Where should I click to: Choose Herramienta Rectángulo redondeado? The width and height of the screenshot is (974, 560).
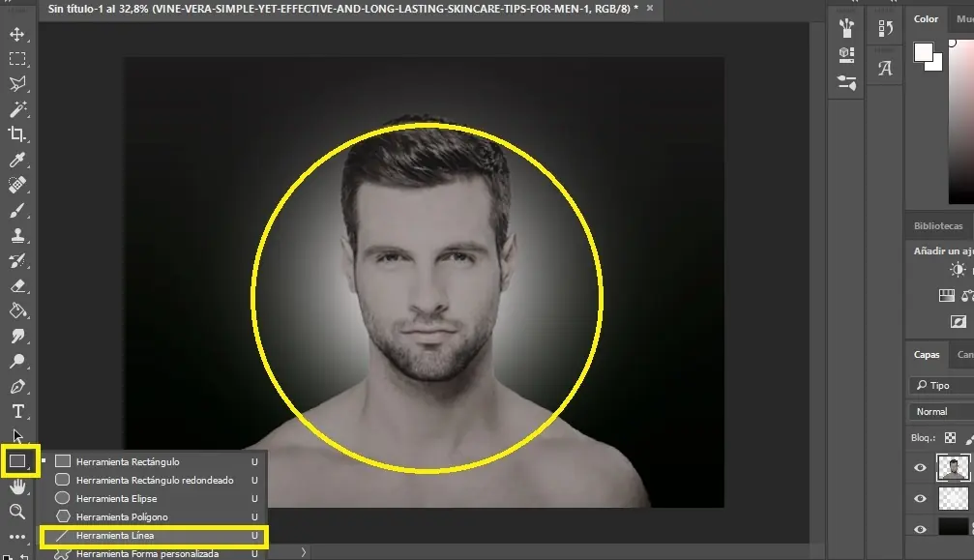click(x=154, y=480)
